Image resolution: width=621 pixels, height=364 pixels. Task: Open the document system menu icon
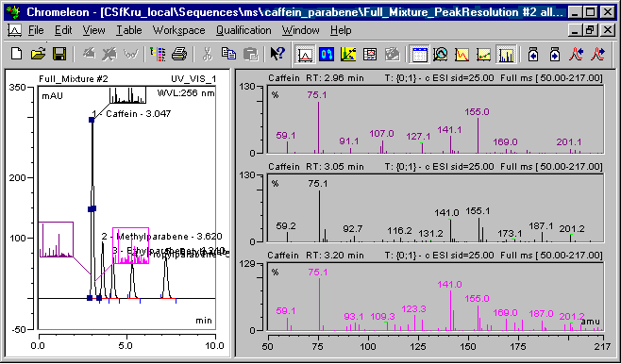[15, 30]
